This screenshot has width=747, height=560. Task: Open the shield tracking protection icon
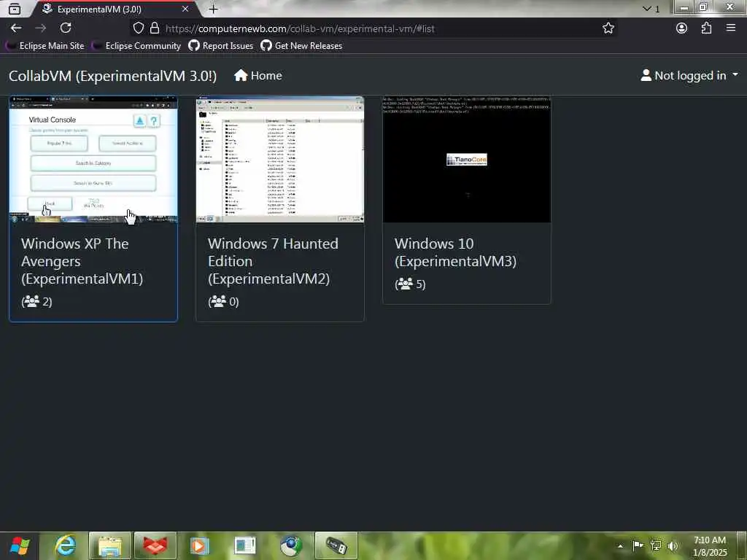138,28
